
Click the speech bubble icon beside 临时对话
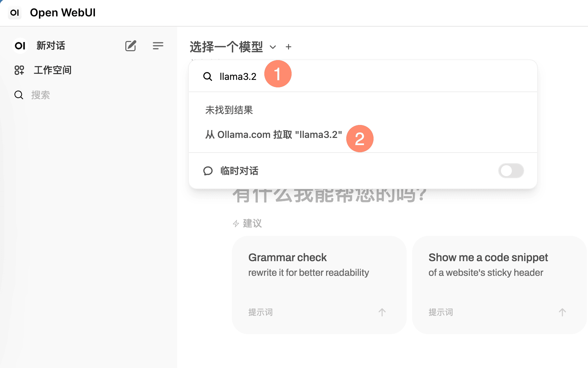click(208, 171)
